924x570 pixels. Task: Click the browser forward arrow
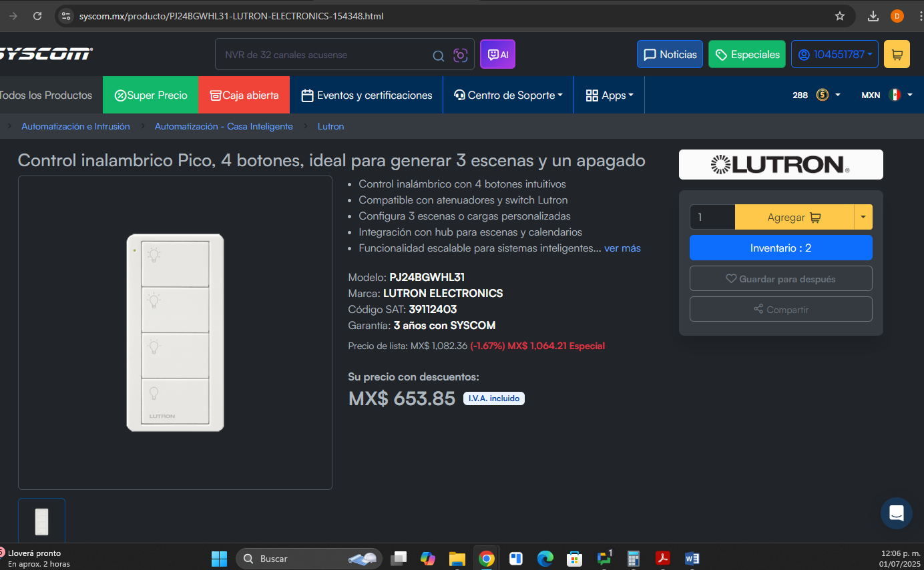13,16
